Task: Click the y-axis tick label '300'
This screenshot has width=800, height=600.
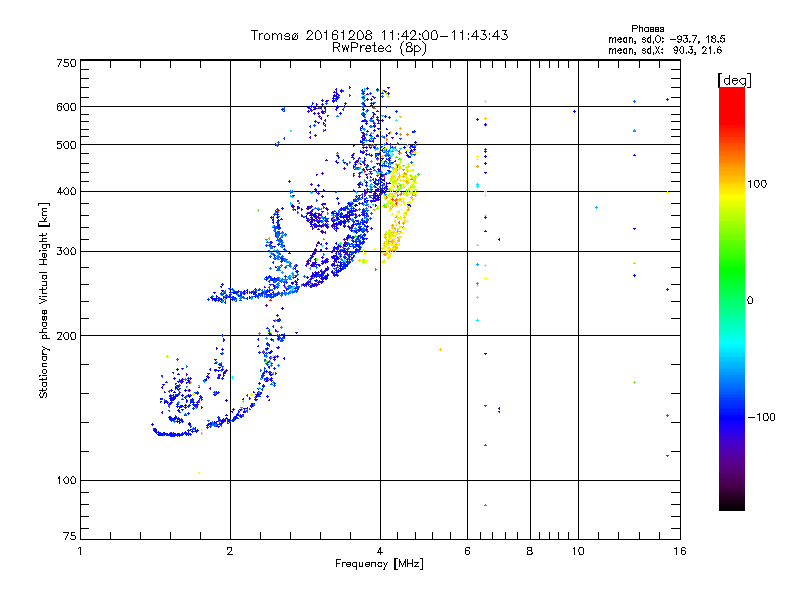Action: tap(66, 252)
